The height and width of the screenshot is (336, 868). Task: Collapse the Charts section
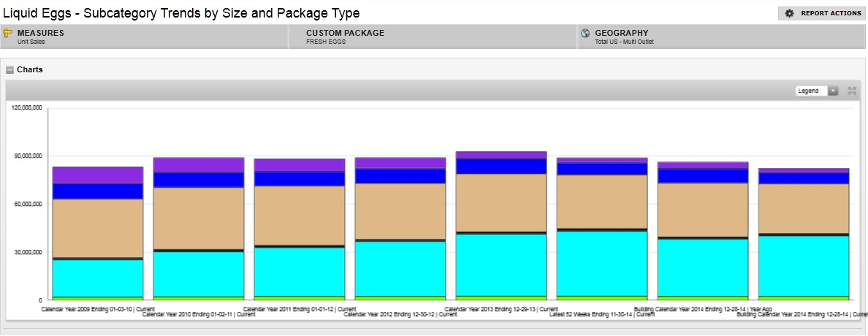pos(9,70)
